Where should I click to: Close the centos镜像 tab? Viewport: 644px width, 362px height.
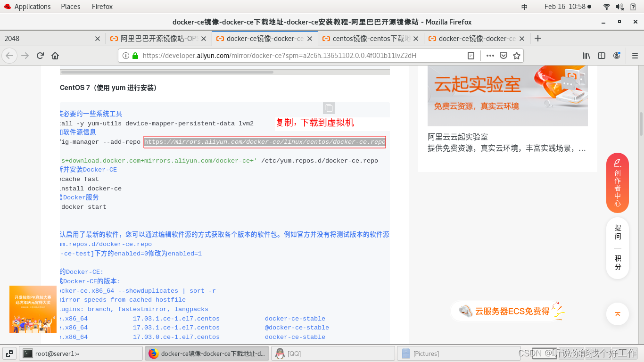[x=416, y=39]
